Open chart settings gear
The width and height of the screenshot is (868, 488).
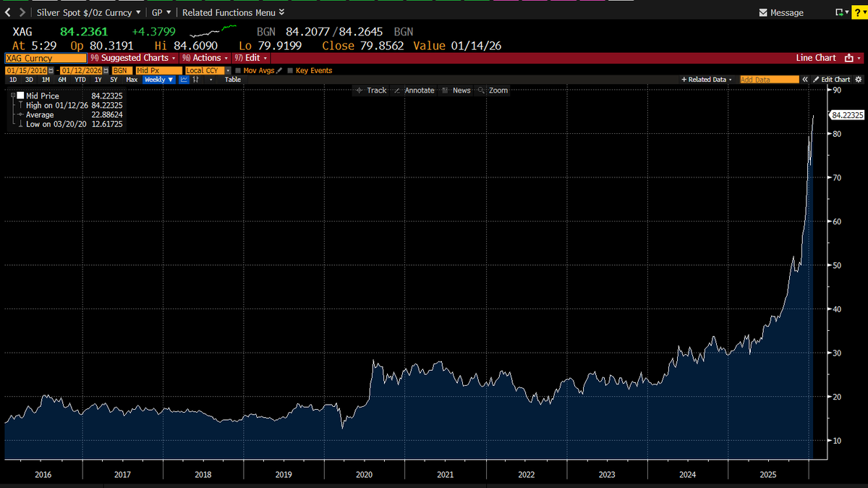click(x=859, y=80)
